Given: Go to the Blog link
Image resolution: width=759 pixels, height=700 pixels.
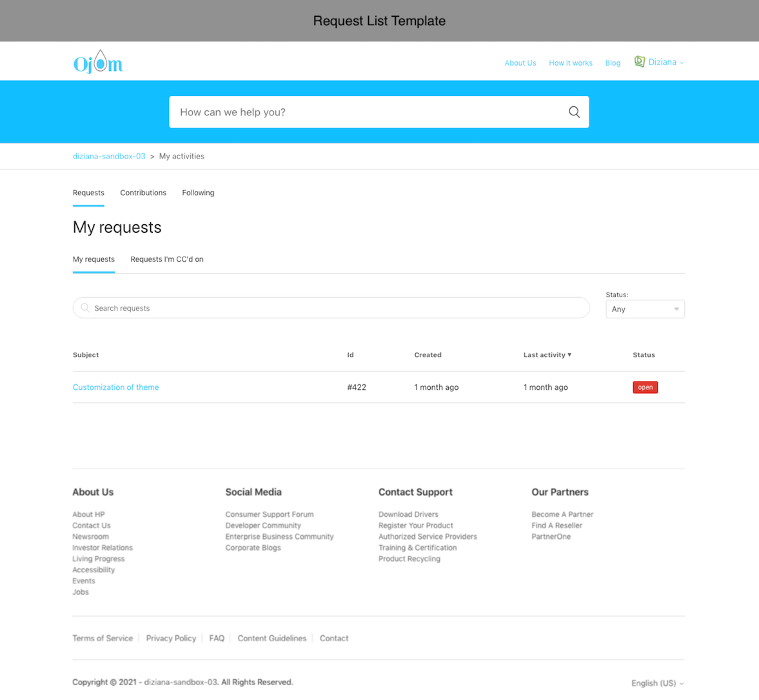Looking at the screenshot, I should [x=613, y=63].
